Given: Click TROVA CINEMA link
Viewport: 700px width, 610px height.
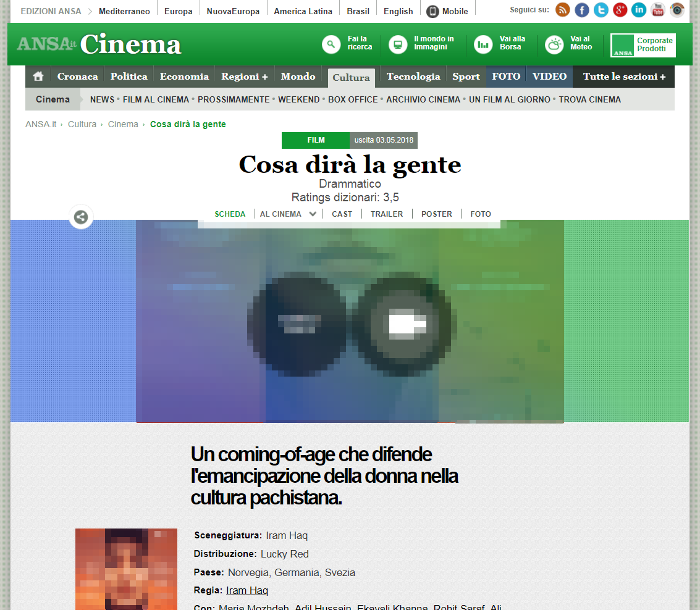Looking at the screenshot, I should (x=590, y=99).
